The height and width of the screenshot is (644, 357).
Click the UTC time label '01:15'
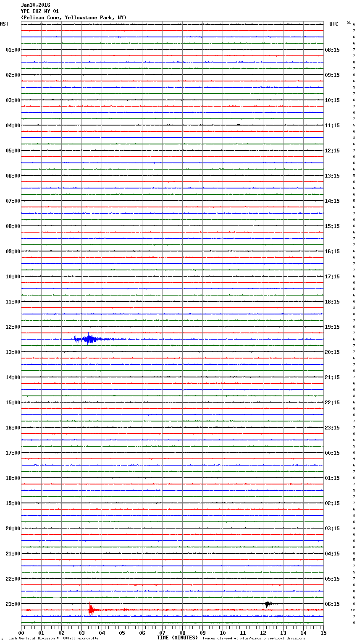tap(332, 478)
